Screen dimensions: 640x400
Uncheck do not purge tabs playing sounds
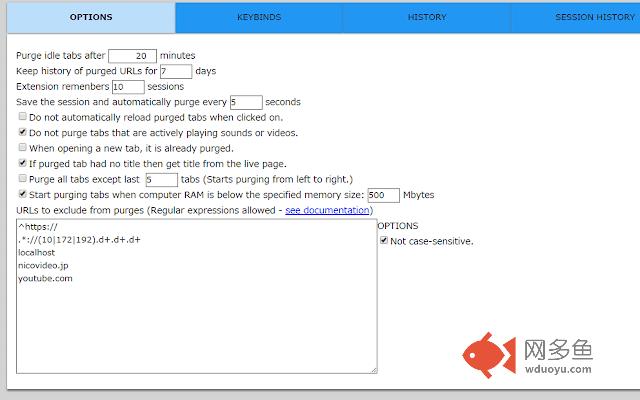point(23,132)
